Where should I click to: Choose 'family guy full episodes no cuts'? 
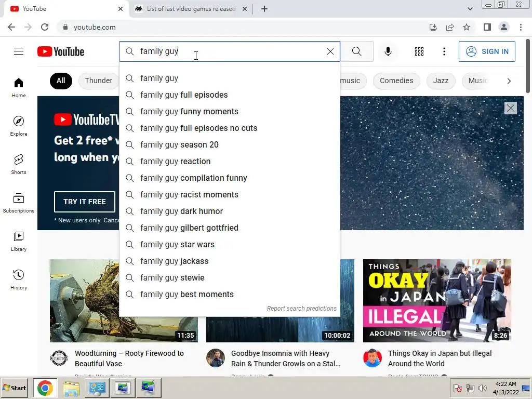point(229,128)
